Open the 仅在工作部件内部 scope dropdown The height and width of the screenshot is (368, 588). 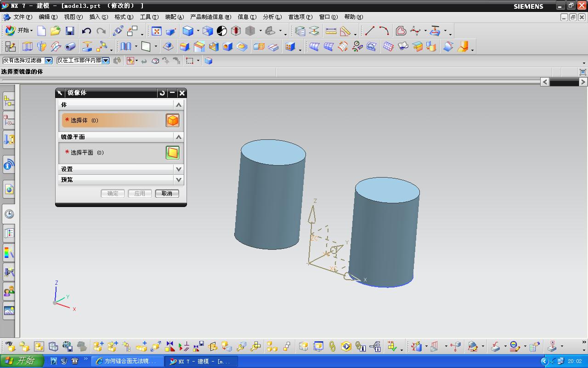[106, 60]
